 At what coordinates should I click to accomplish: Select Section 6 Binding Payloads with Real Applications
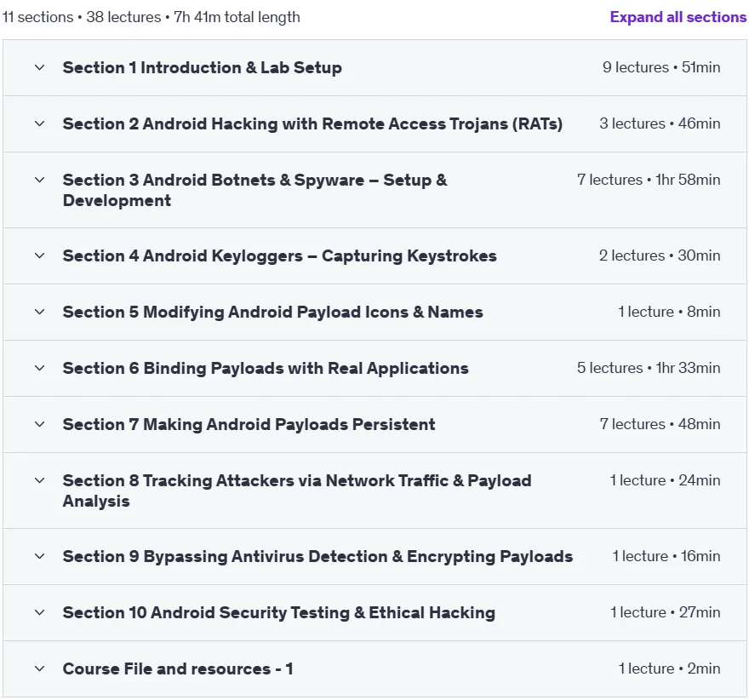[266, 369]
